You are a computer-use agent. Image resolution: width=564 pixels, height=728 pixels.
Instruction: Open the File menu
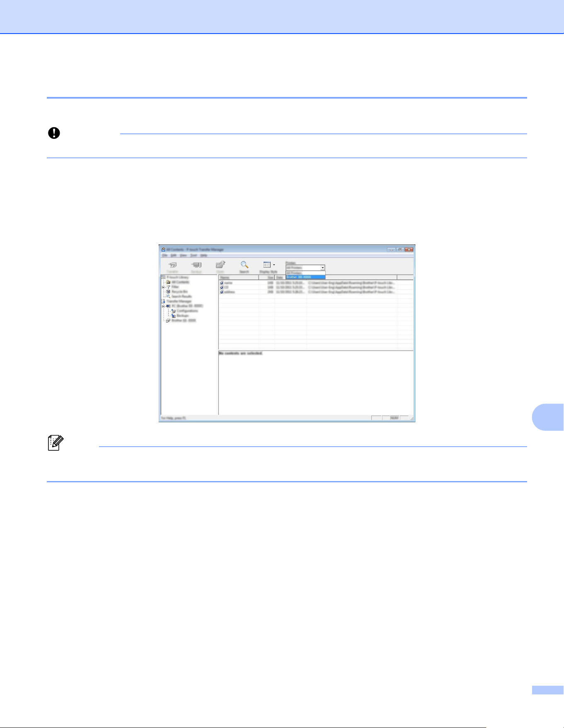tap(165, 255)
